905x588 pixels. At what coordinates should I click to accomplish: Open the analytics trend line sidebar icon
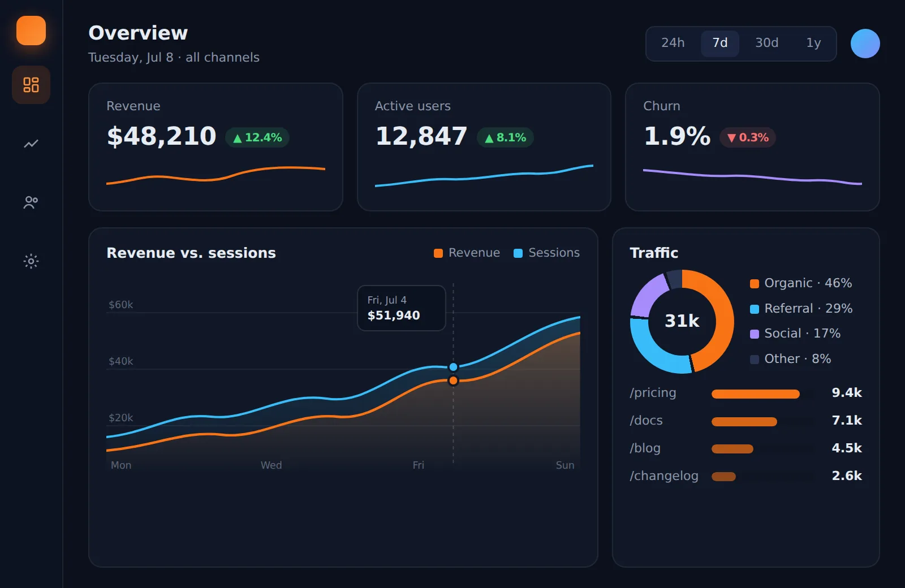(31, 144)
